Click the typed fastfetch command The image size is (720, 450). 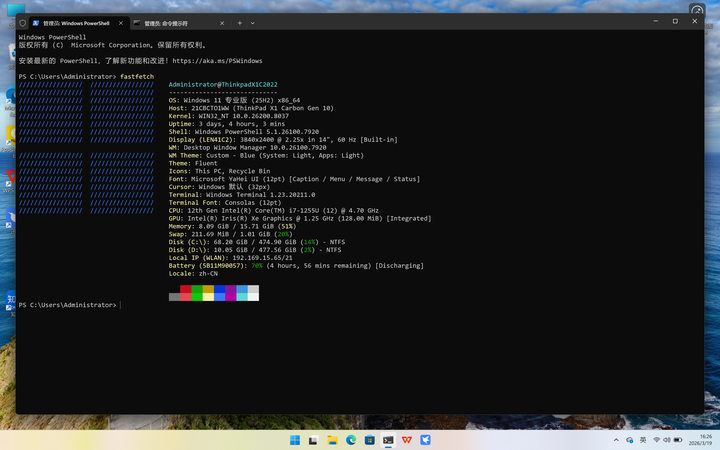point(137,77)
